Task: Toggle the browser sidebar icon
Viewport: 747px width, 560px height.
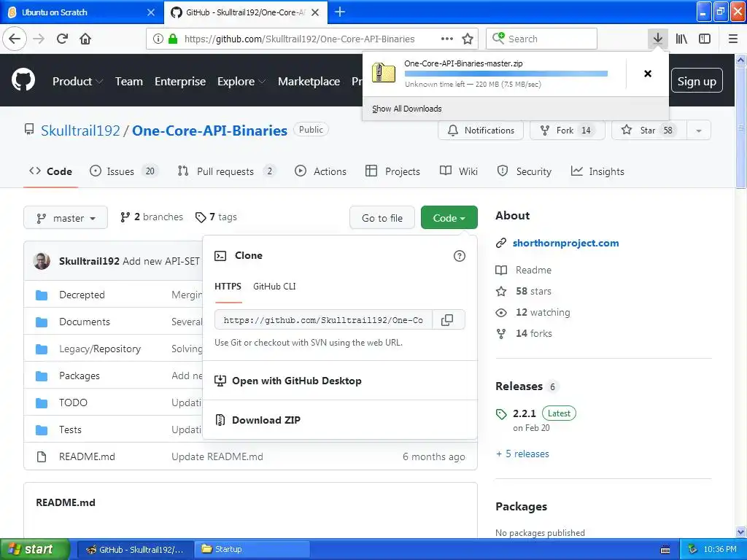Action: [705, 39]
